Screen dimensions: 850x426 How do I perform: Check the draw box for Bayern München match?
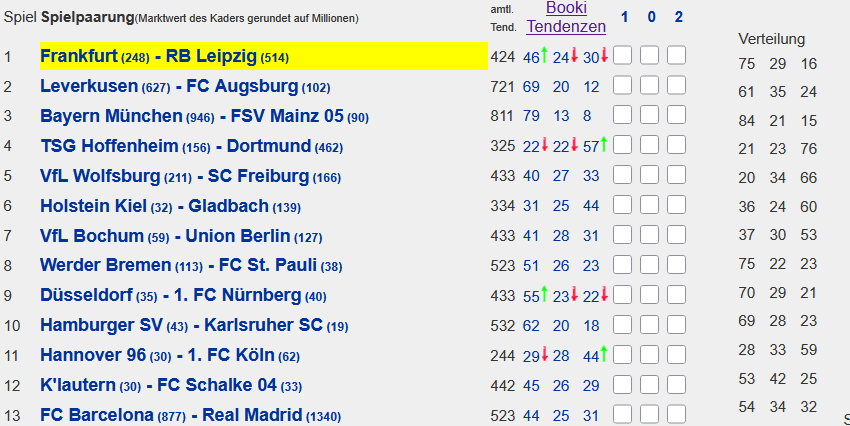649,115
